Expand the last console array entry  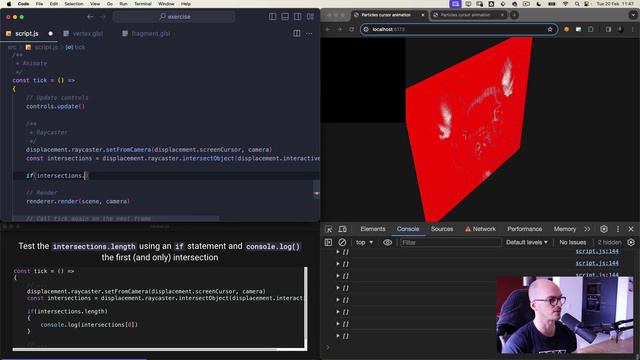pos(338,336)
